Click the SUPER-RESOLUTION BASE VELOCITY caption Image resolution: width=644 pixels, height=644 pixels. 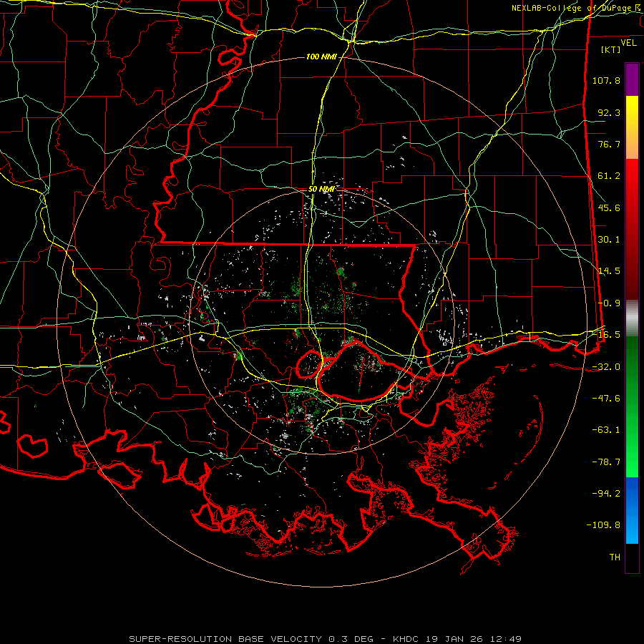(225, 639)
